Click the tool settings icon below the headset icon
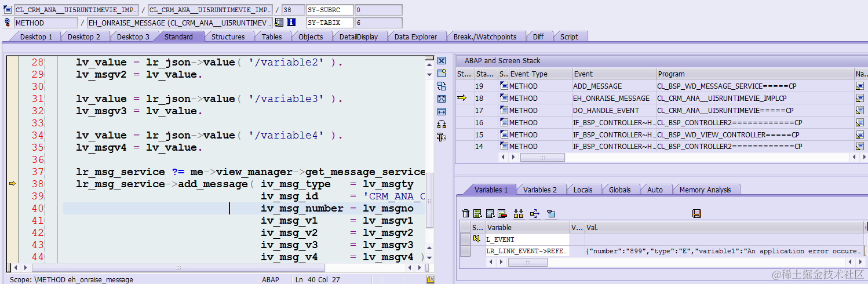Image resolution: width=868 pixels, height=284 pixels. [442, 137]
